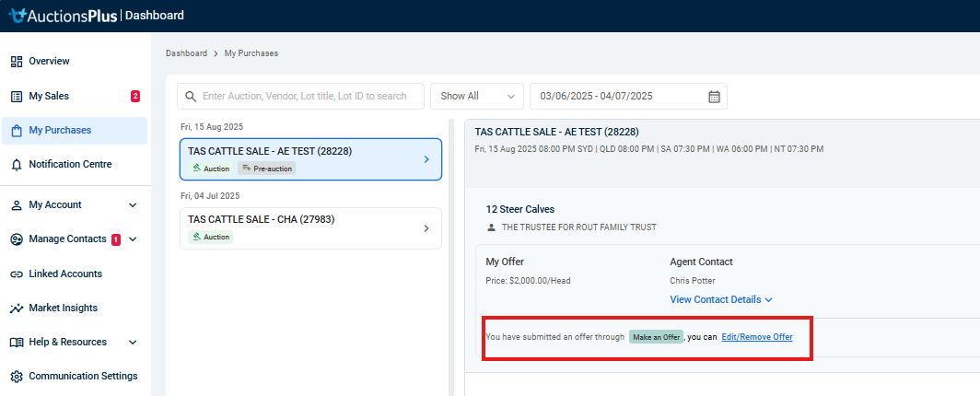Open TAS CATTLE SALE - CHA chevron

click(426, 228)
